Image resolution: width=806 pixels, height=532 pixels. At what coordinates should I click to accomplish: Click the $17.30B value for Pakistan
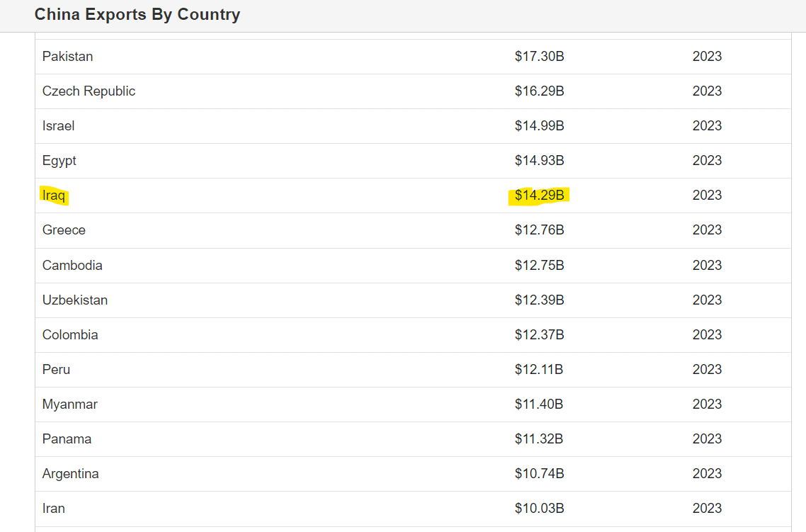[539, 57]
